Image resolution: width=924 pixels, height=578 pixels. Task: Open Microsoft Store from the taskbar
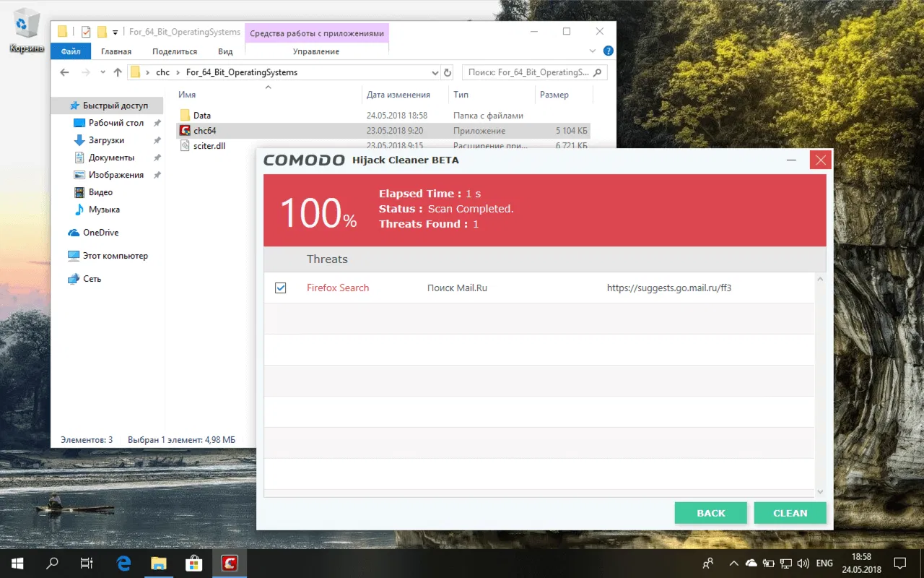193,563
